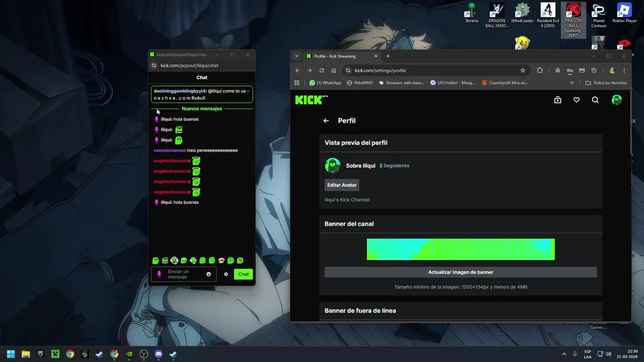View site information icon in Profile address bar
This screenshot has width=644, height=362.
348,70
